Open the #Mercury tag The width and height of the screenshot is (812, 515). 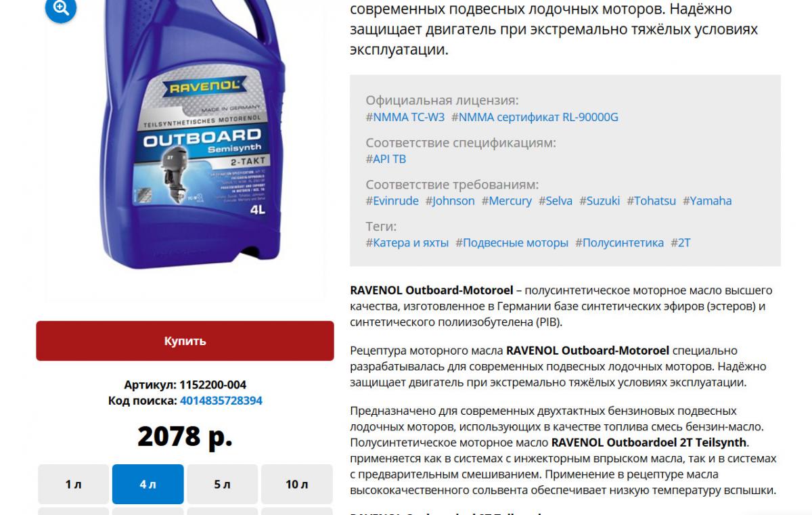pos(507,200)
